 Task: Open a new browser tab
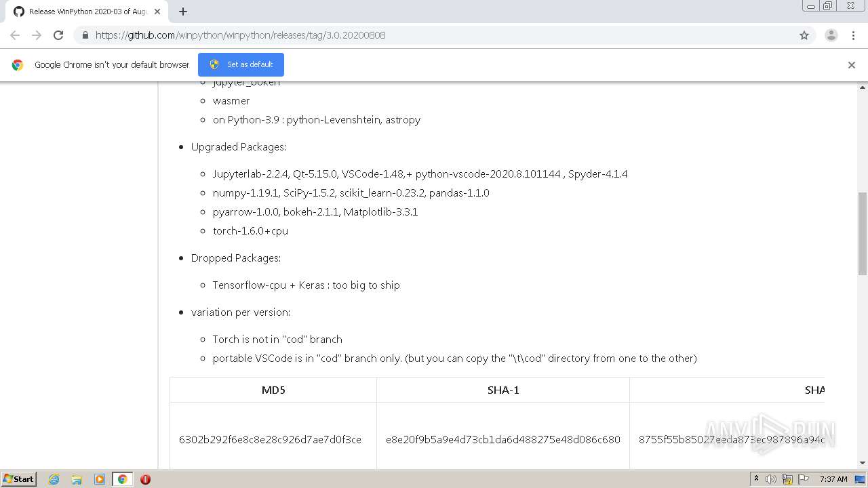(182, 12)
